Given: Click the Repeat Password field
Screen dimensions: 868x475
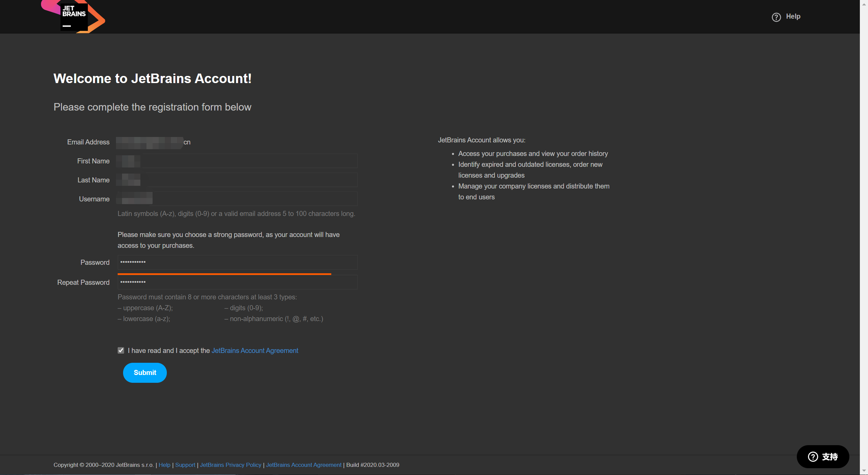Looking at the screenshot, I should point(237,282).
